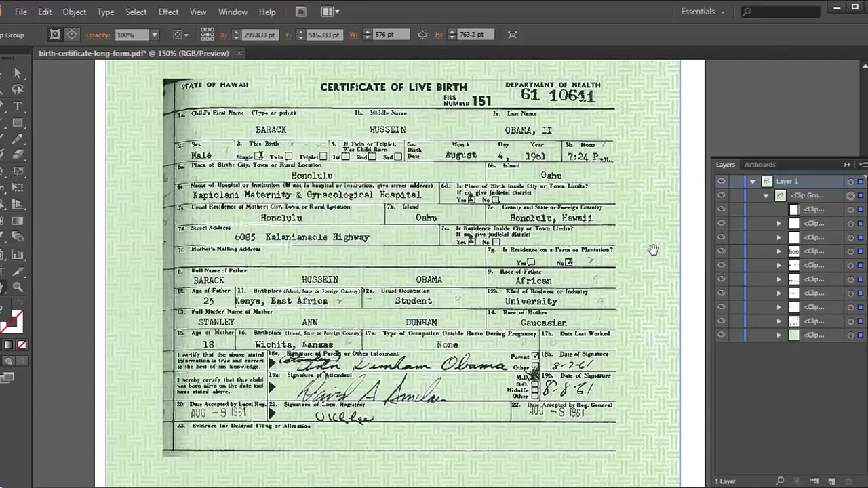Screen dimensions: 868x488
Task: Open the Window menu
Action: coord(233,12)
